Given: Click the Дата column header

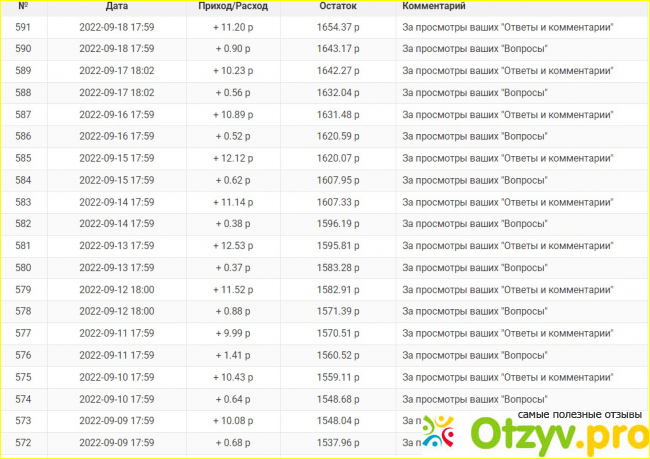Looking at the screenshot, I should (116, 6).
